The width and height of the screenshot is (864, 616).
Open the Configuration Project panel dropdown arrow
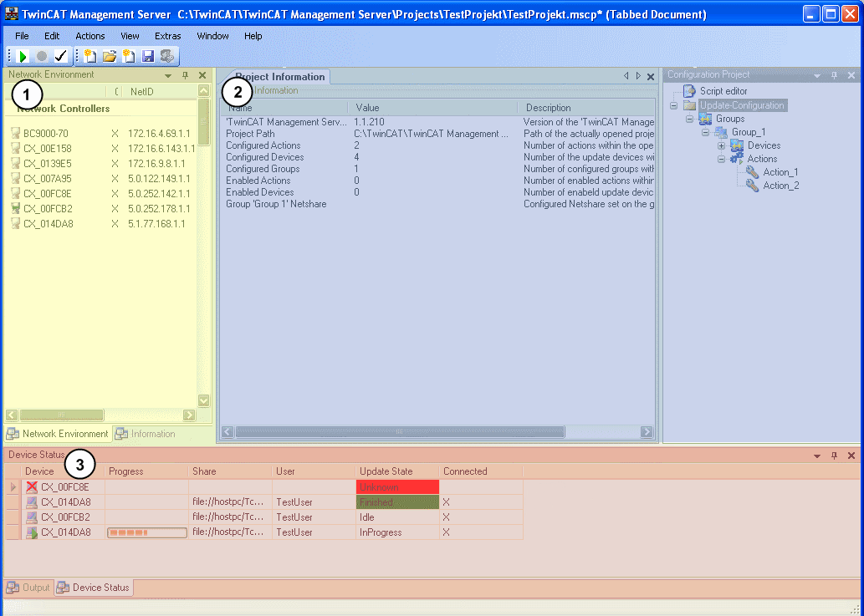[817, 75]
